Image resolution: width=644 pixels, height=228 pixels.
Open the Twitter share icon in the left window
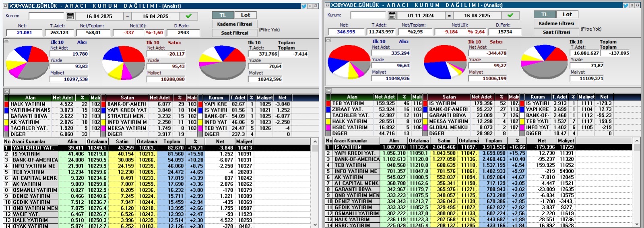[x=304, y=6]
